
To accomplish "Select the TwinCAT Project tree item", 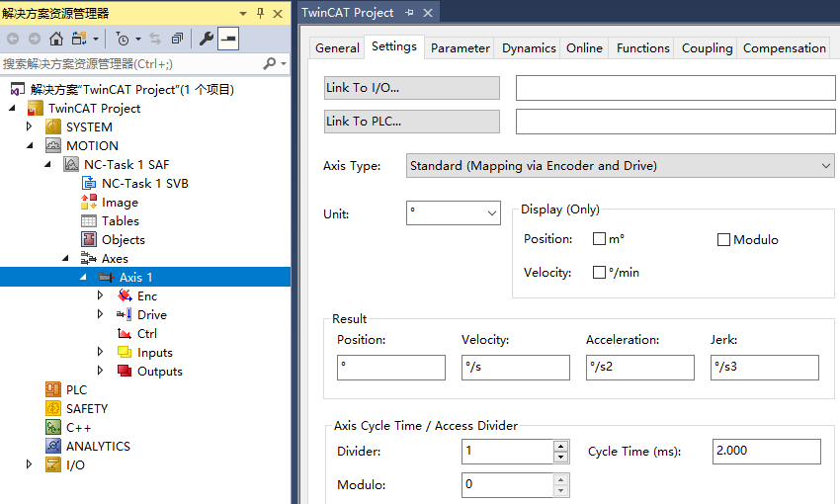I will click(x=94, y=108).
